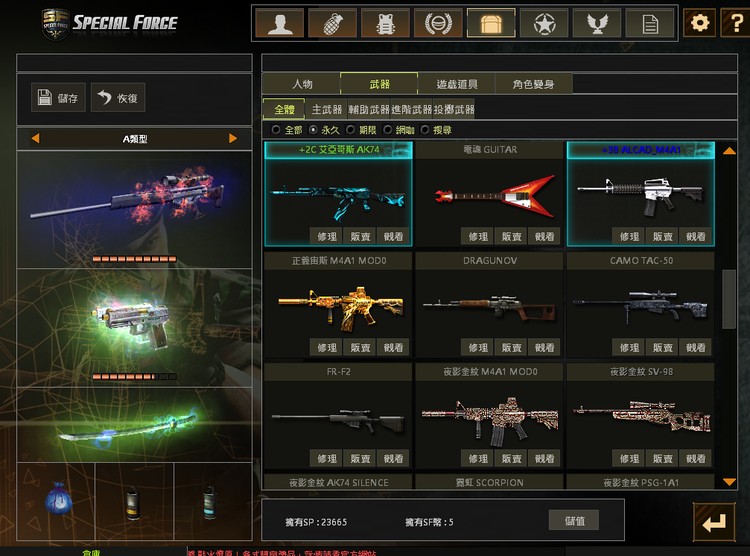
Task: Click the 擁有SP : 23665 balance text
Action: 316,522
